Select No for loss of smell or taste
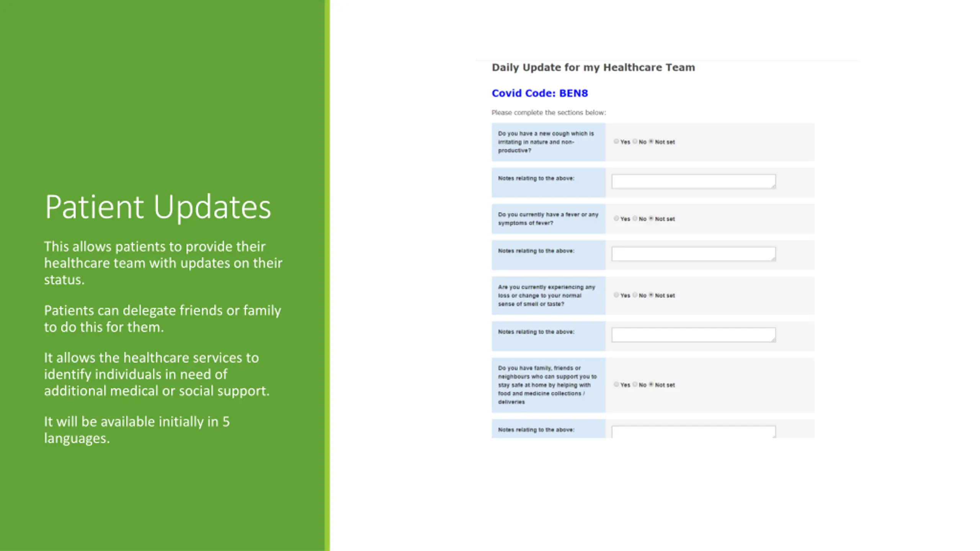The height and width of the screenshot is (551, 980). (x=635, y=295)
